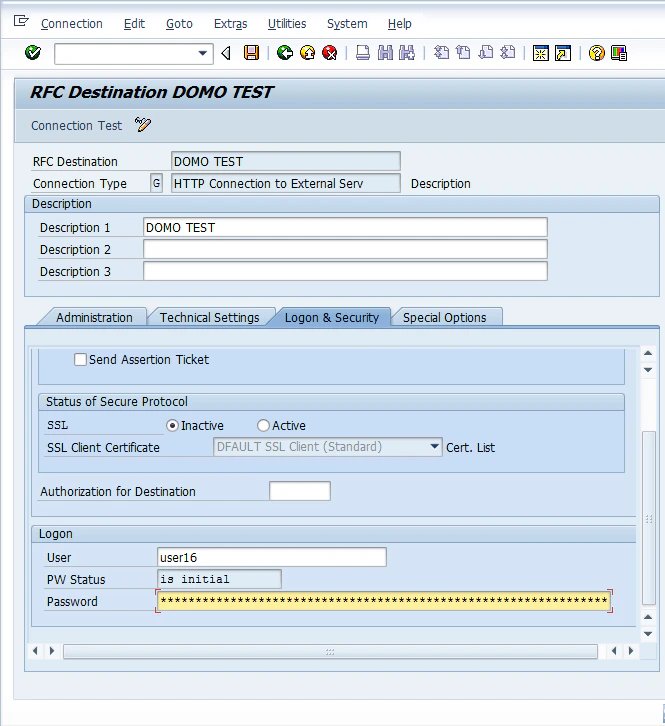The image size is (665, 726).
Task: Click the Previous Page icon
Action: pos(463,53)
